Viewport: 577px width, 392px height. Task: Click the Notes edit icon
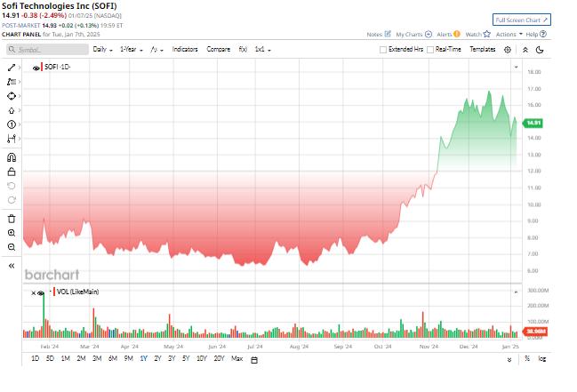coord(388,34)
